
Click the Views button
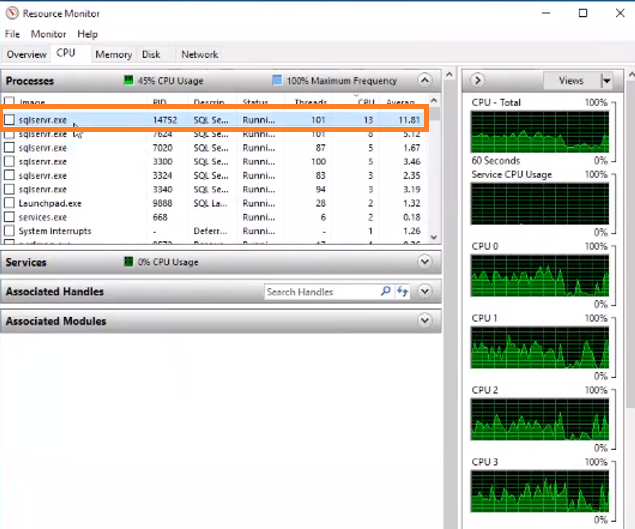coord(571,80)
